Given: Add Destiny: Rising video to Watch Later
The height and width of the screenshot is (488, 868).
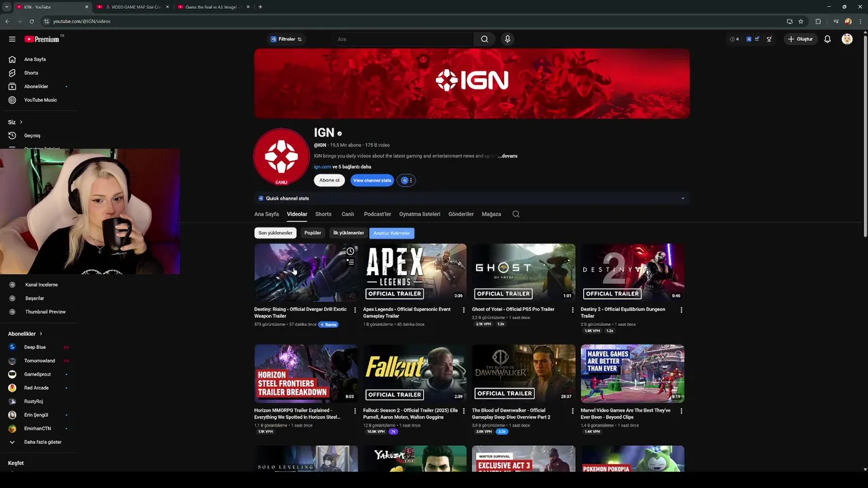Looking at the screenshot, I should point(350,251).
